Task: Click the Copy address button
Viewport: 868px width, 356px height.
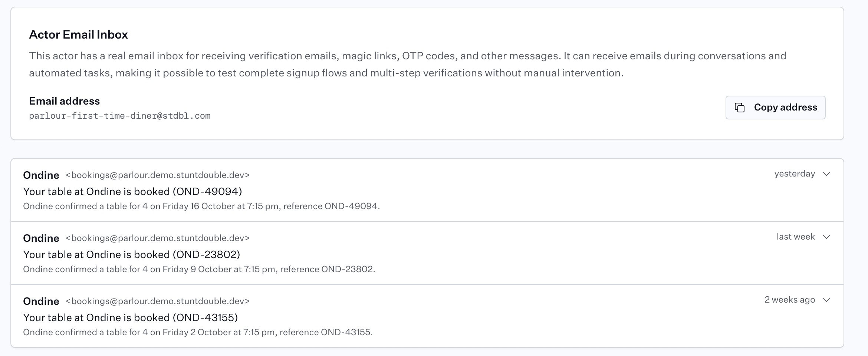Action: [x=775, y=108]
